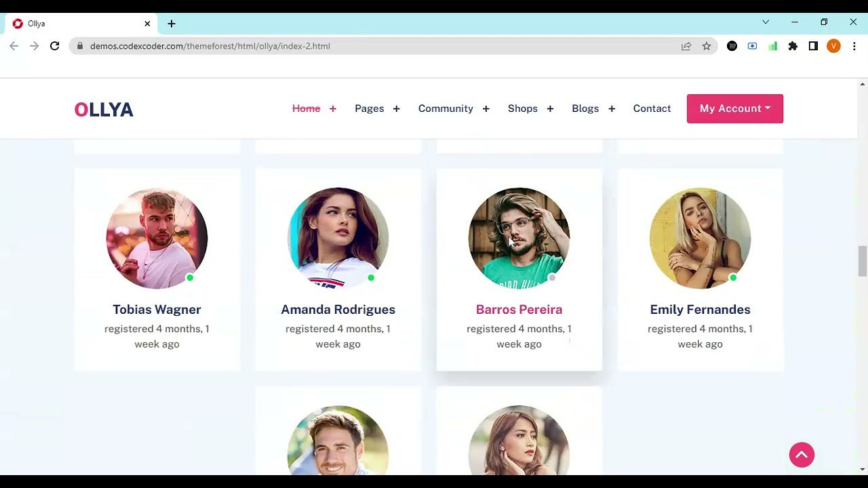
Task: Open Tobias Wagner's profile name link
Action: point(157,309)
